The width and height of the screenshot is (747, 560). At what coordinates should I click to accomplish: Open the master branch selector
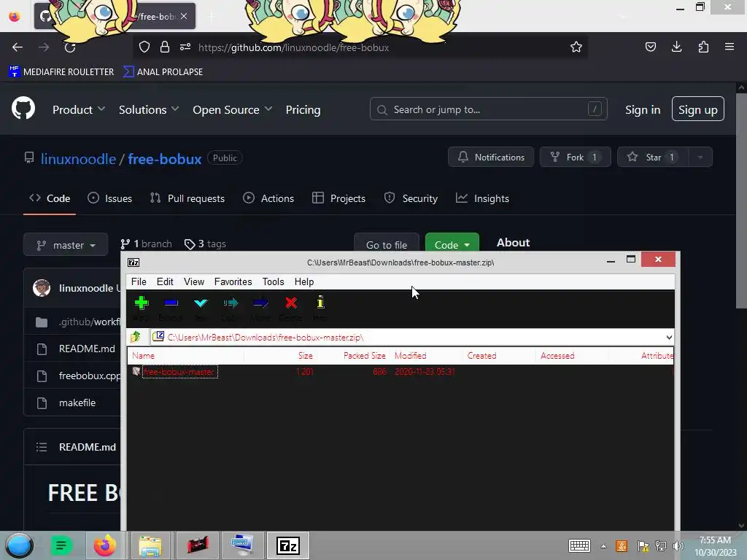coord(66,245)
